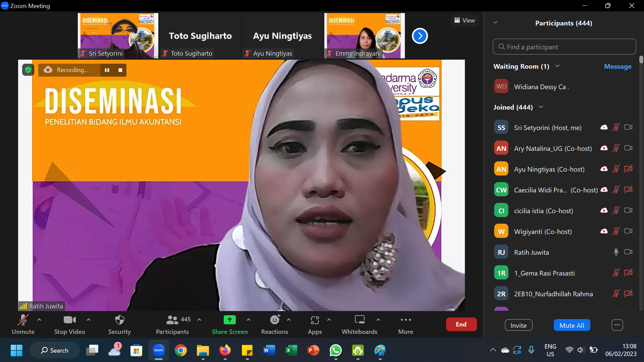Click the green Share Screen icon
644x362 pixels.
point(230,320)
